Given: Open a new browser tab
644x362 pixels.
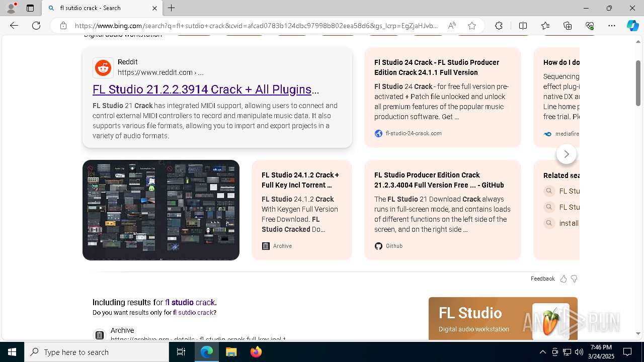Looking at the screenshot, I should (172, 8).
